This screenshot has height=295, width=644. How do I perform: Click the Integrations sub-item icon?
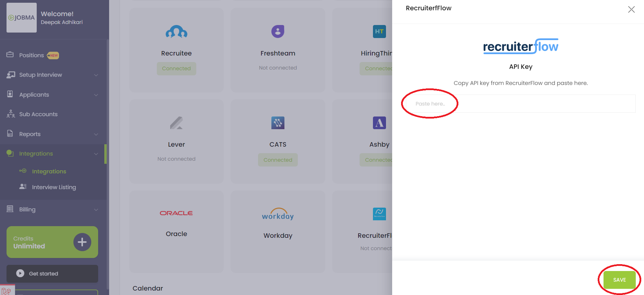pos(23,171)
